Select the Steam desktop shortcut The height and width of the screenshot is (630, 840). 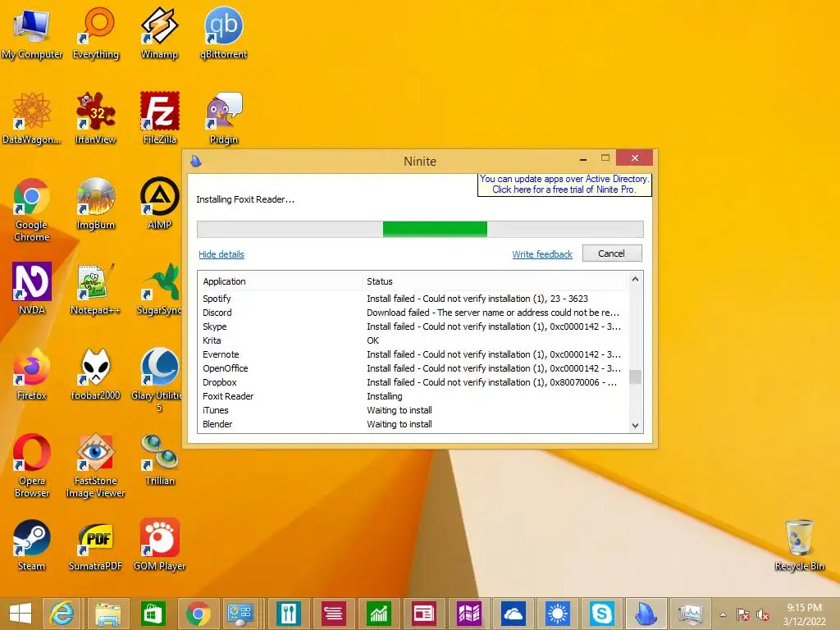tap(32, 545)
